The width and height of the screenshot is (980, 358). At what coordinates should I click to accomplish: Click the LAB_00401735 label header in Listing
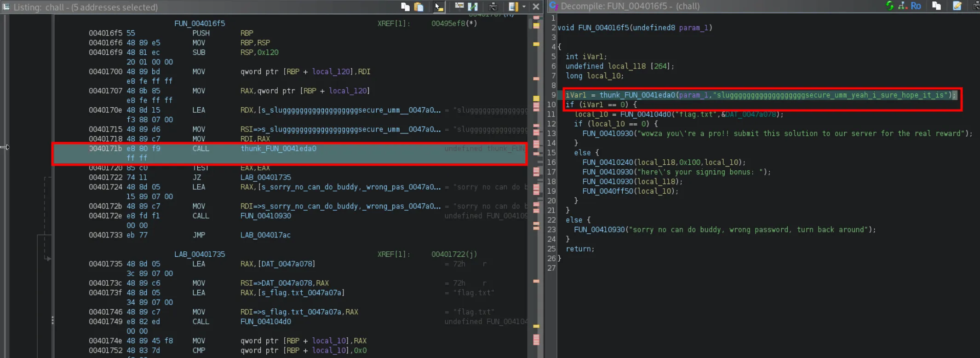click(x=200, y=254)
